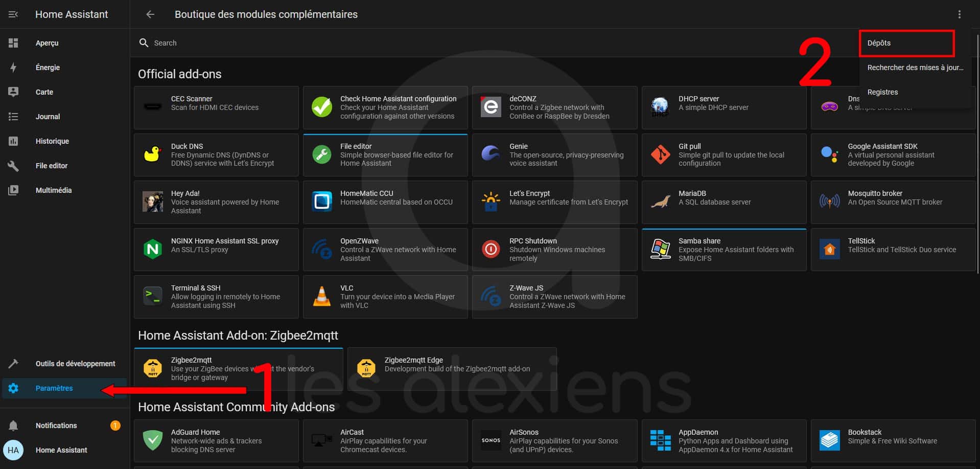The width and height of the screenshot is (980, 469).
Task: Open the Let's Encrypt add-on card
Action: 554,202
